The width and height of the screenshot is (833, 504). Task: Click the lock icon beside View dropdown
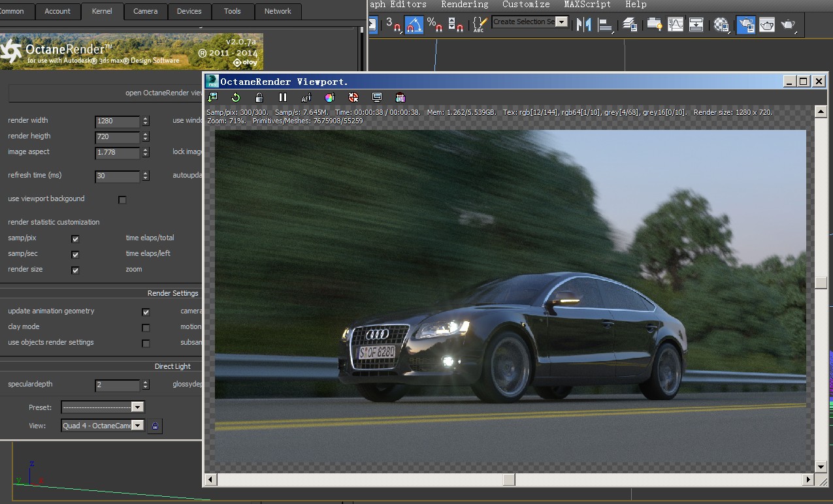tap(155, 426)
